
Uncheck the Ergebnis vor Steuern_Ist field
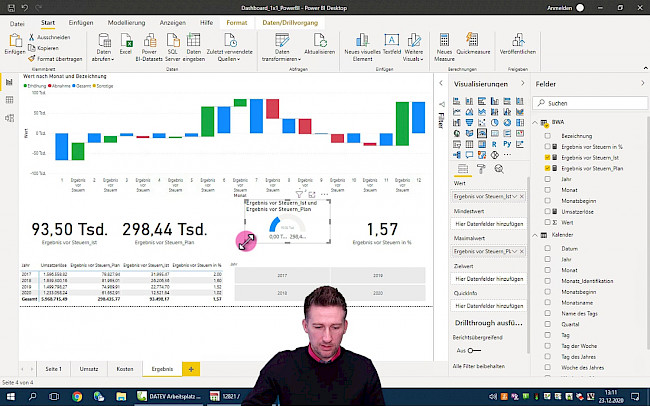(547, 158)
